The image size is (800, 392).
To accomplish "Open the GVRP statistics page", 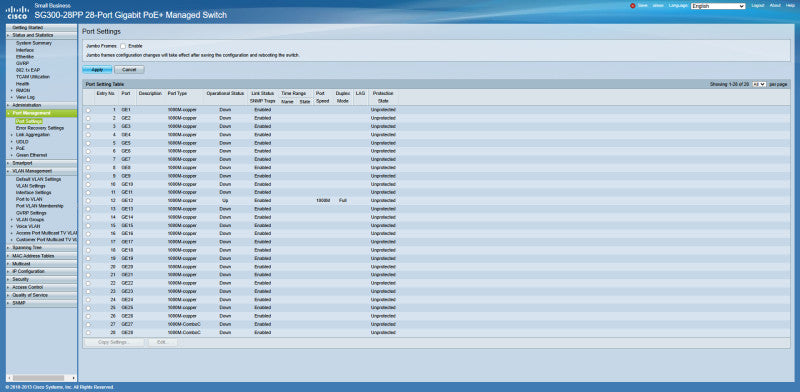I will coord(22,63).
